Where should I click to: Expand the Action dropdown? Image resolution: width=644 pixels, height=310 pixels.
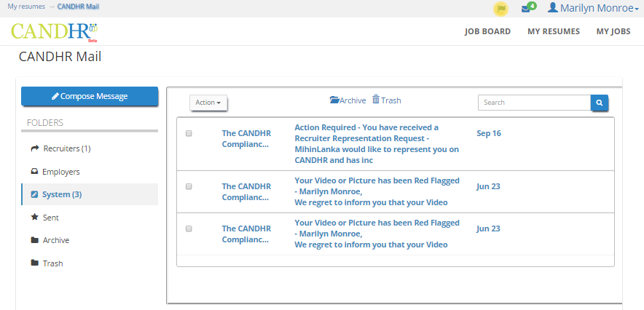pyautogui.click(x=208, y=103)
